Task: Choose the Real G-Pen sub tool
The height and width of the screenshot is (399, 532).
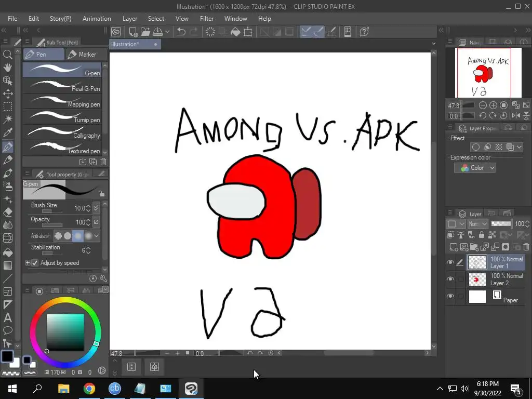Action: 62,86
